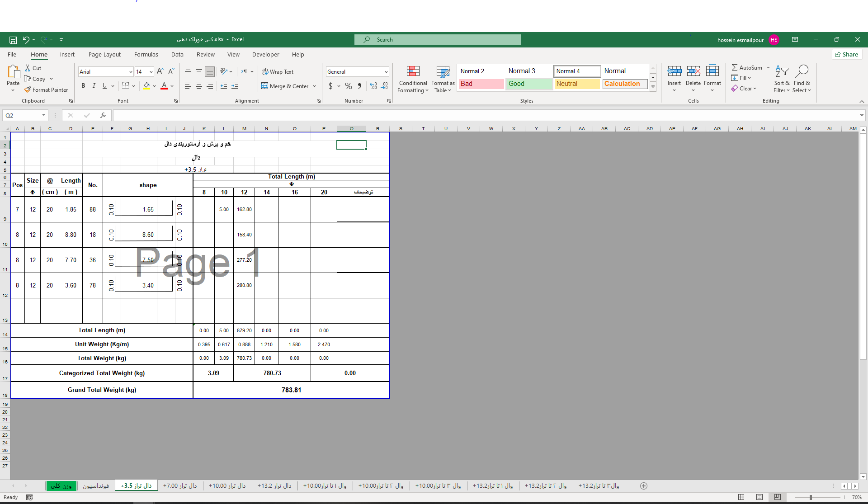This screenshot has height=504, width=868.
Task: Open the Merge & Center dropdown arrow
Action: pyautogui.click(x=314, y=86)
